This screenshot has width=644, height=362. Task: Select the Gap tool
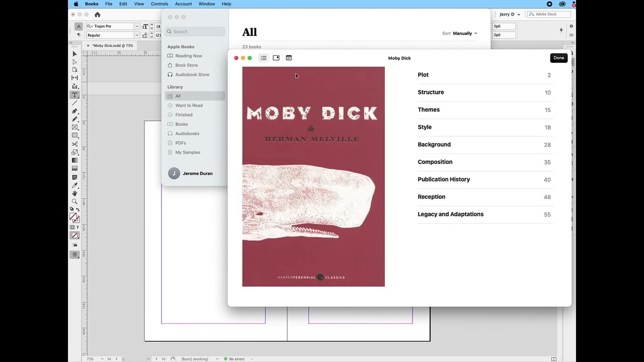click(x=74, y=78)
